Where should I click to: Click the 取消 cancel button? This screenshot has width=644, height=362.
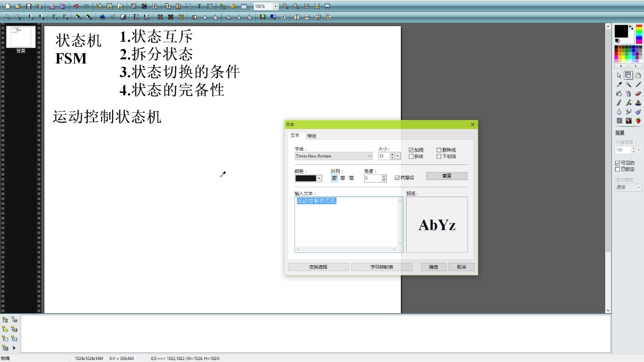(461, 267)
